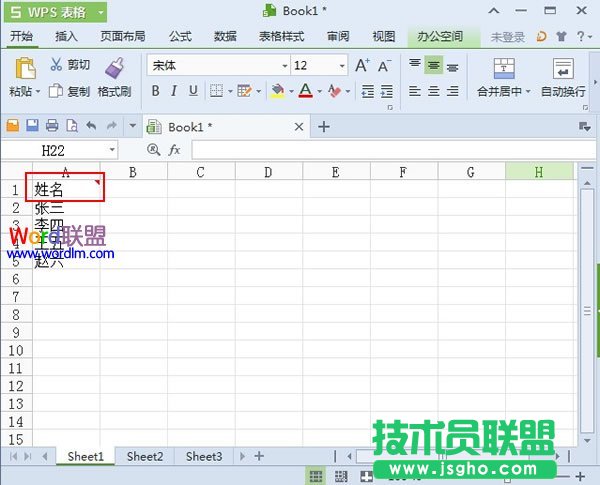This screenshot has width=600, height=485.
Task: Toggle left text alignment
Action: coord(415,91)
